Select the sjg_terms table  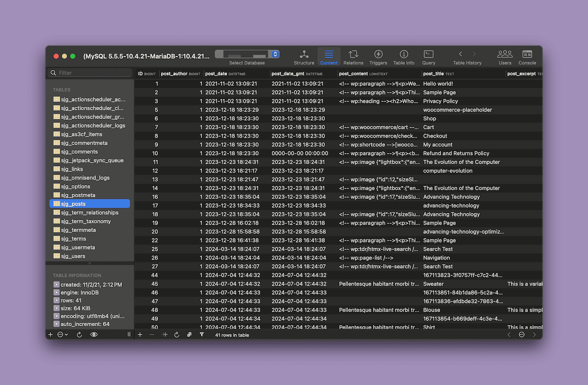90,239
